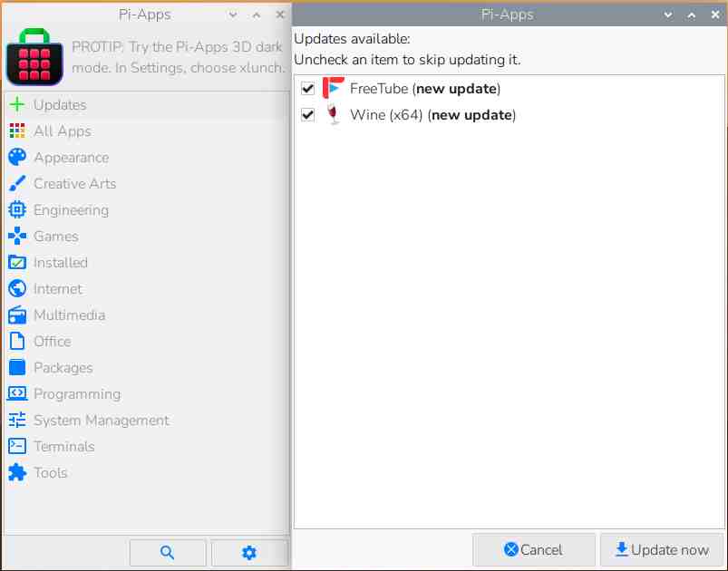The height and width of the screenshot is (571, 728).
Task: Open the Games category icon
Action: 17,237
